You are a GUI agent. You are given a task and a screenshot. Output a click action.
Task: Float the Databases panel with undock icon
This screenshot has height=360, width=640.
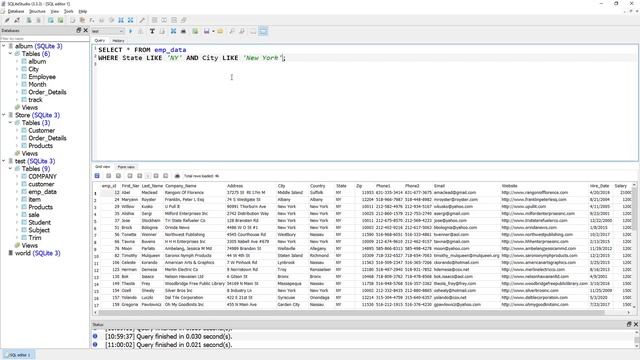point(79,30)
